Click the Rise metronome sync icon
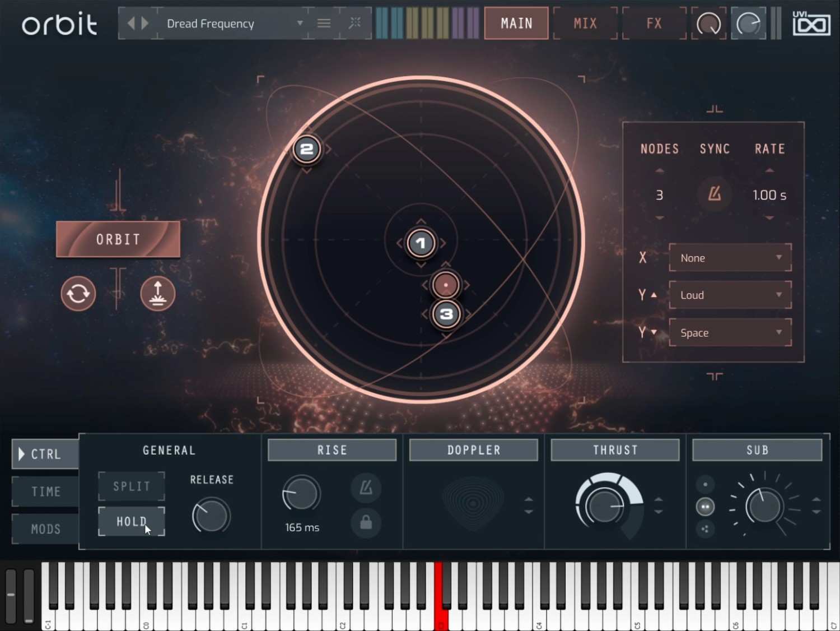Viewport: 840px width, 631px height. coord(366,488)
